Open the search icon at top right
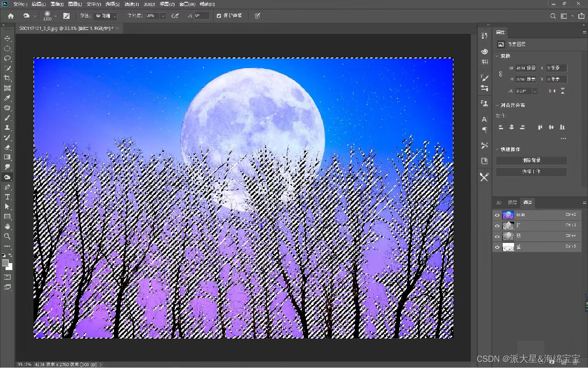Viewport: 588px width, 368px height. point(553,16)
